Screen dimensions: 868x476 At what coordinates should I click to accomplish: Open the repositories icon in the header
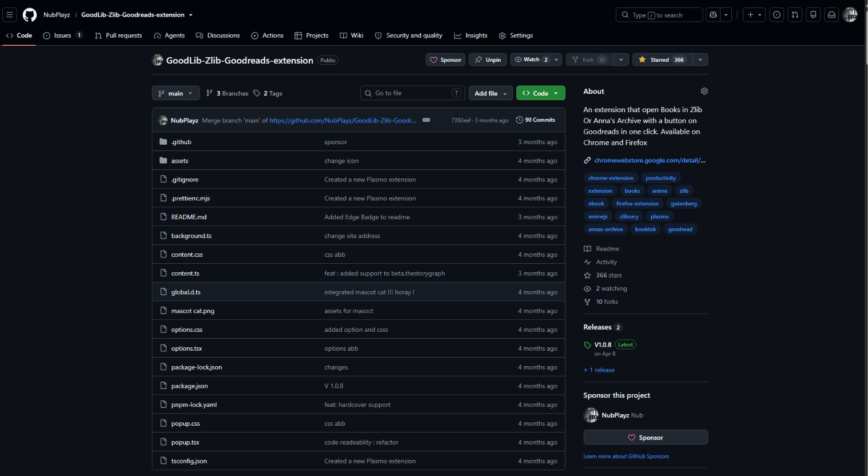[x=813, y=15]
